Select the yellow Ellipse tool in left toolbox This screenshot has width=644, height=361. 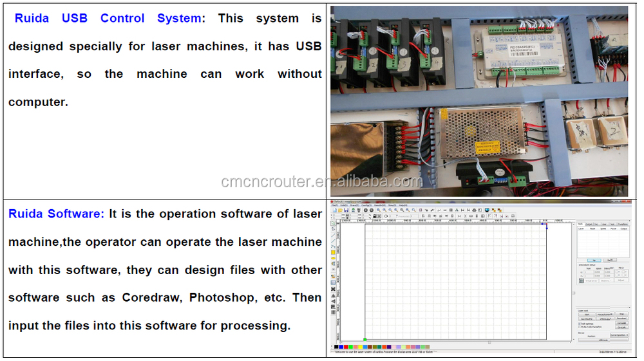click(x=333, y=259)
